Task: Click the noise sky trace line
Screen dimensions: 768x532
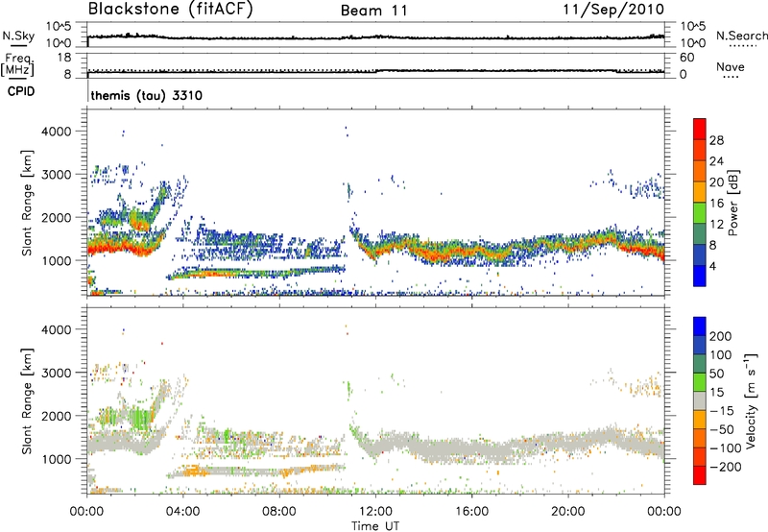Action: click(375, 37)
